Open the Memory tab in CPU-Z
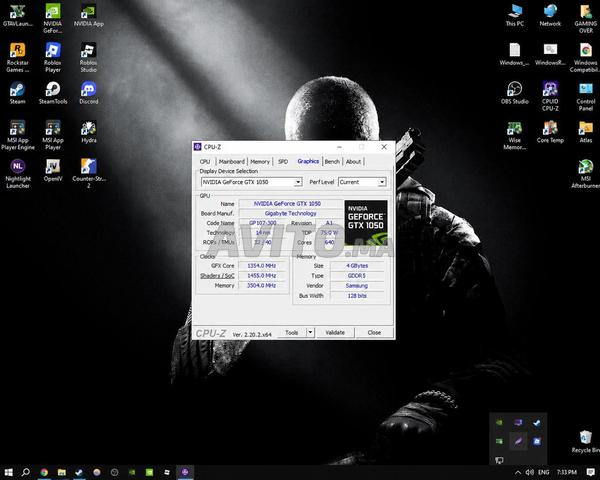This screenshot has height=480, width=600. point(260,162)
